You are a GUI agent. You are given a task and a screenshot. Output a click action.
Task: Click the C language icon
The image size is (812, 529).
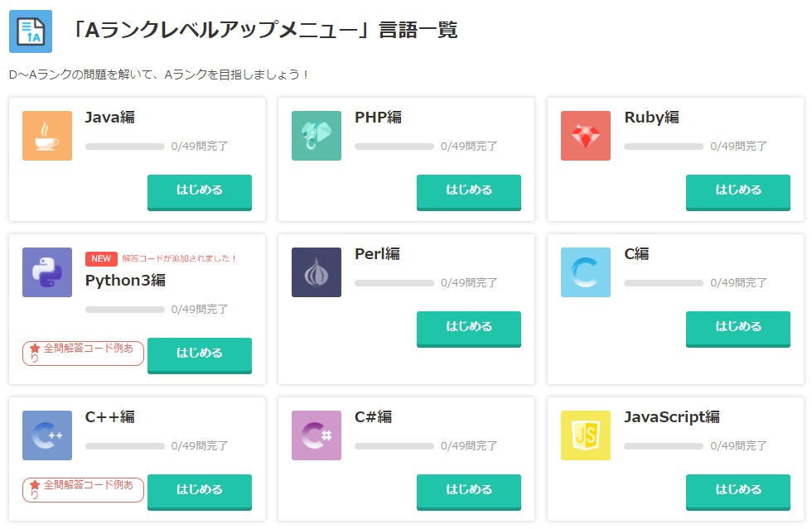586,272
